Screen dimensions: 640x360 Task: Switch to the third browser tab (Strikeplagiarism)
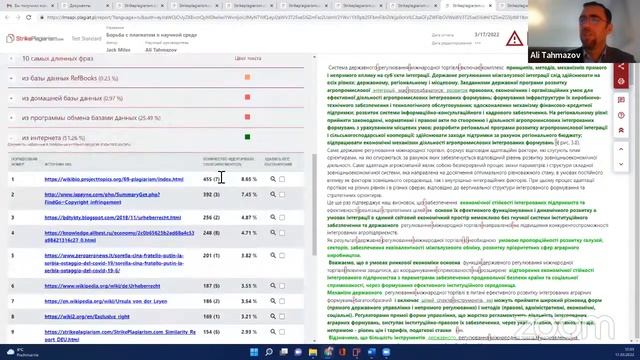click(x=139, y=6)
